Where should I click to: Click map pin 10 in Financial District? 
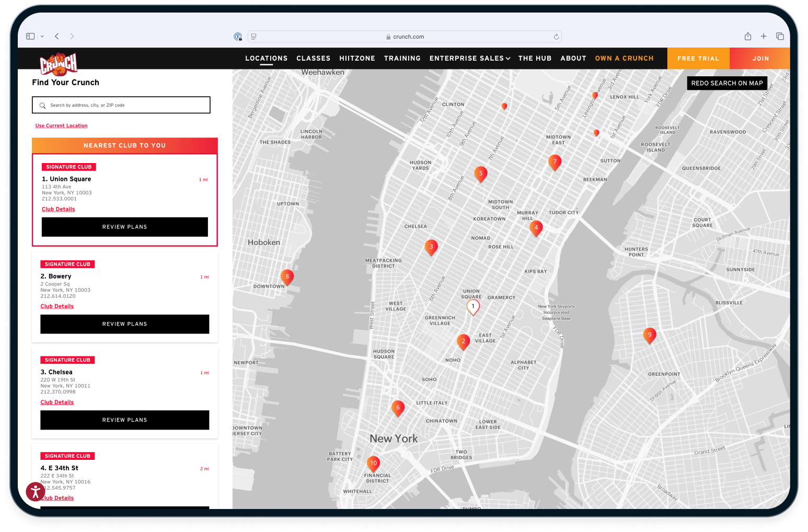point(373,463)
